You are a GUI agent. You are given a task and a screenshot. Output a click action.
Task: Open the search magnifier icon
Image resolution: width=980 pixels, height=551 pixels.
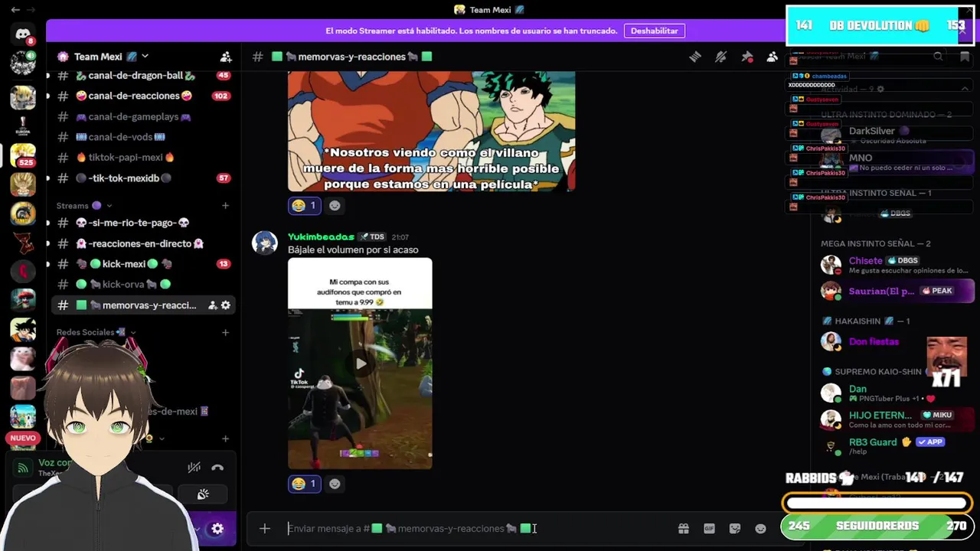[938, 57]
